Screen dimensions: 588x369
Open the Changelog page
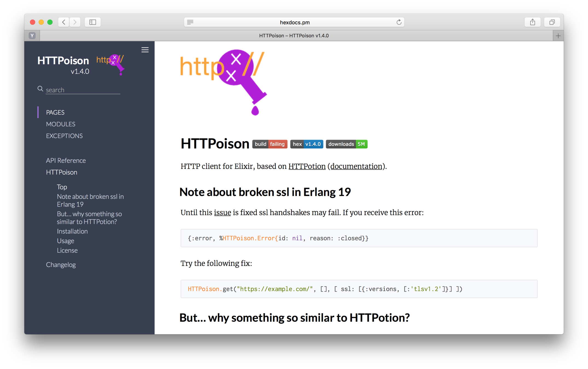[61, 265]
